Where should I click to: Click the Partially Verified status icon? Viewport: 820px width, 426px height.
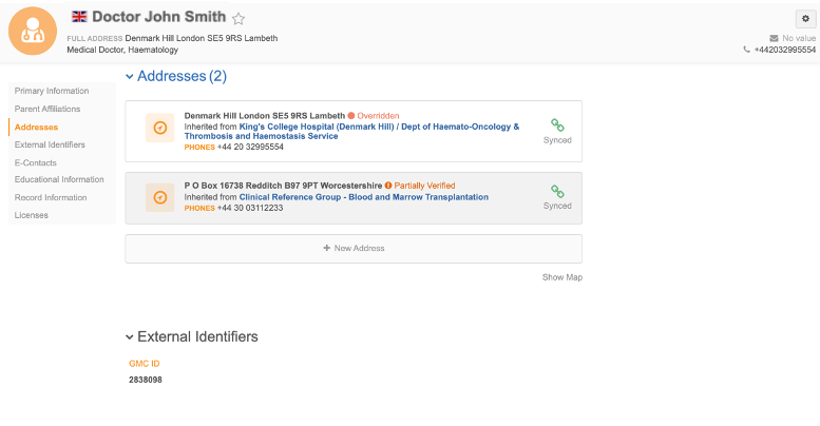tap(388, 186)
